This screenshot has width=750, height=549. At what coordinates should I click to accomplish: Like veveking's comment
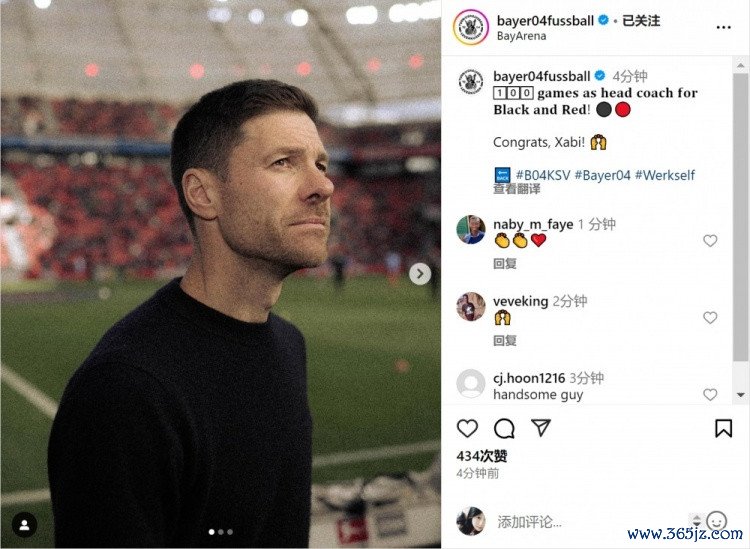710,318
